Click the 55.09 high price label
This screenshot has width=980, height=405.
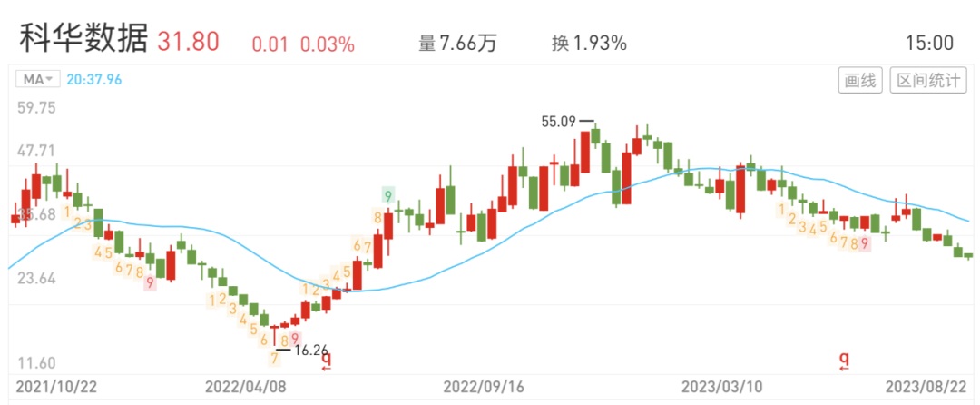pyautogui.click(x=557, y=122)
